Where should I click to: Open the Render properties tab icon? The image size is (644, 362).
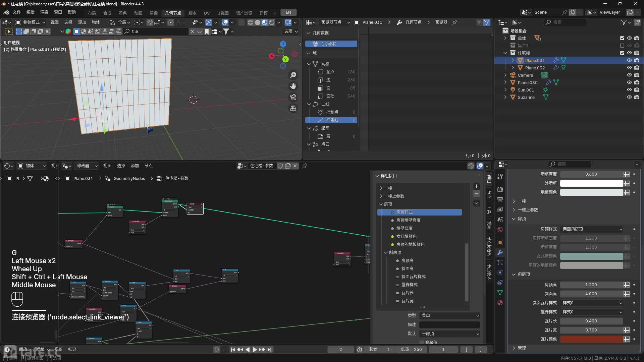pyautogui.click(x=500, y=189)
